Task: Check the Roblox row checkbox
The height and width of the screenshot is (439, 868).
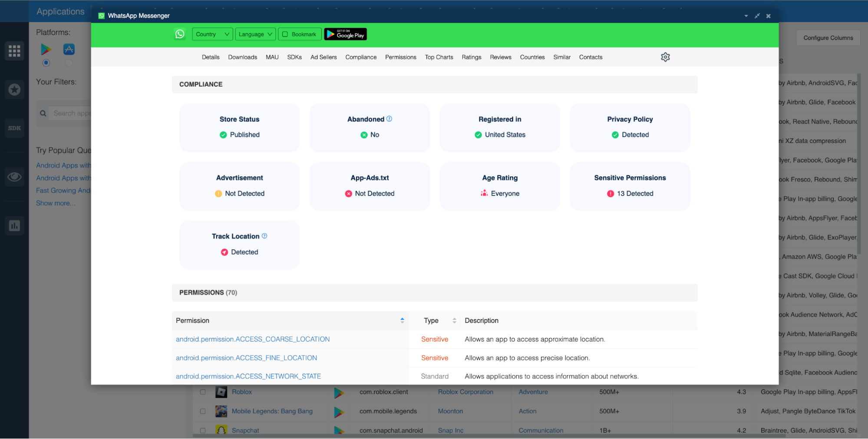Action: pyautogui.click(x=203, y=392)
